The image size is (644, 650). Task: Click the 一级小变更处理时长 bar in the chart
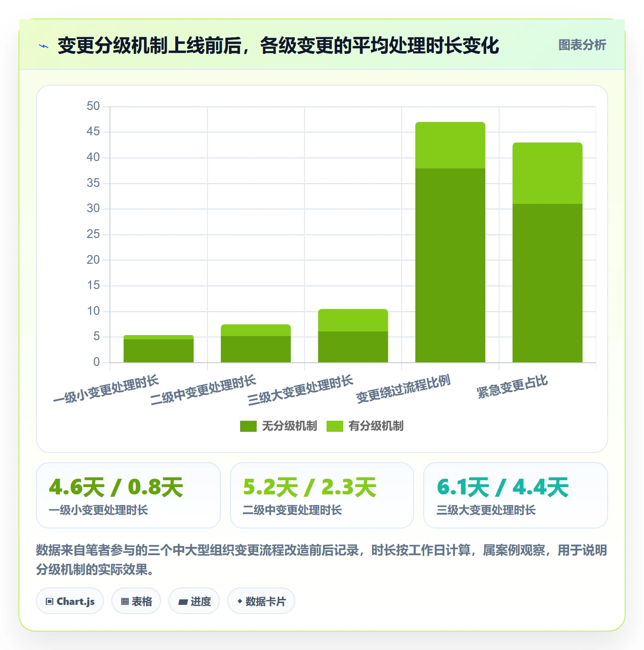(x=159, y=349)
